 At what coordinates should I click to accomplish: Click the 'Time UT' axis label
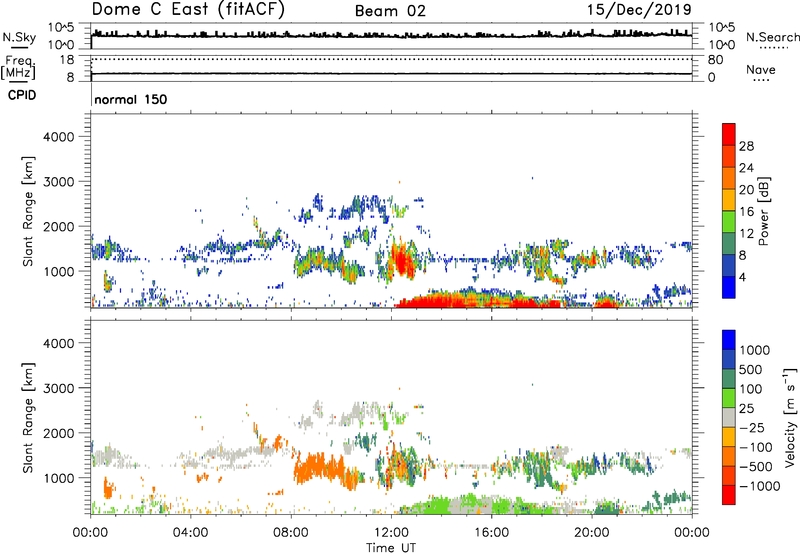(391, 548)
